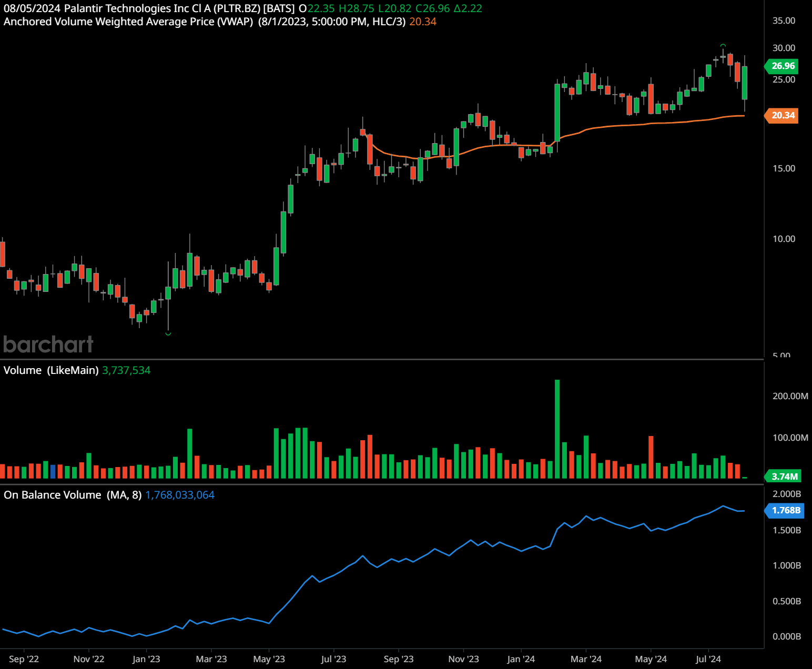Screen dimensions: 812x669
Task: Click the 0.500B OBV axis label
Action: point(787,601)
